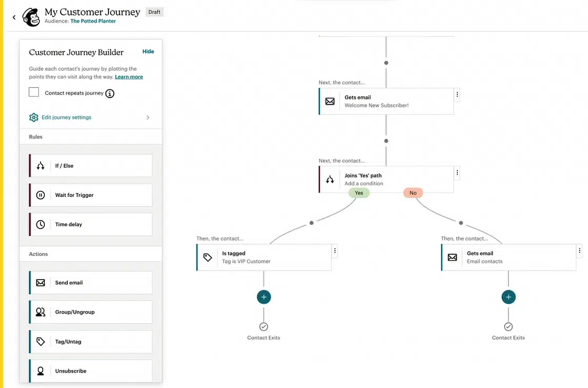The height and width of the screenshot is (388, 588).
Task: Select the If / Else rule icon
Action: click(41, 166)
